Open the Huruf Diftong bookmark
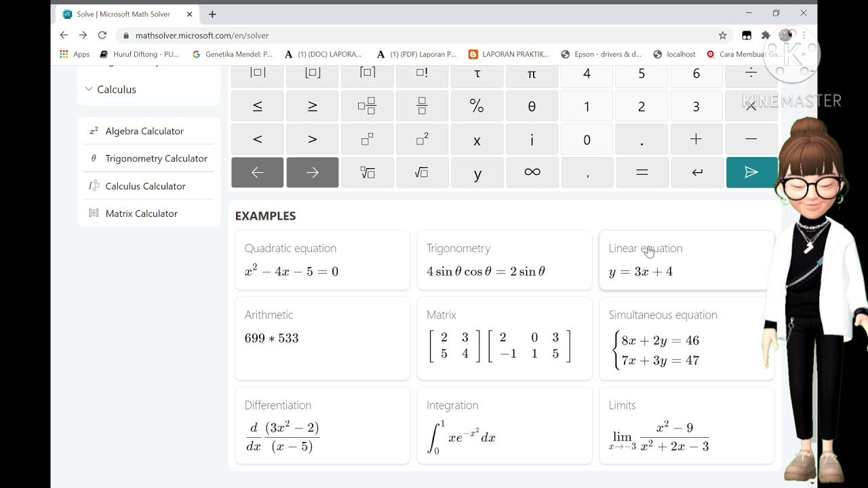The height and width of the screenshot is (488, 868). [139, 54]
